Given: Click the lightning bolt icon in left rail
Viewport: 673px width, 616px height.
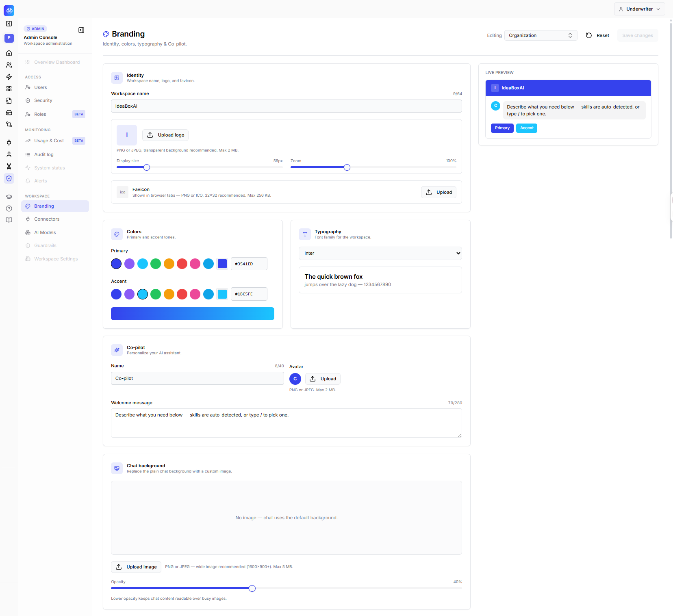Looking at the screenshot, I should (x=9, y=77).
